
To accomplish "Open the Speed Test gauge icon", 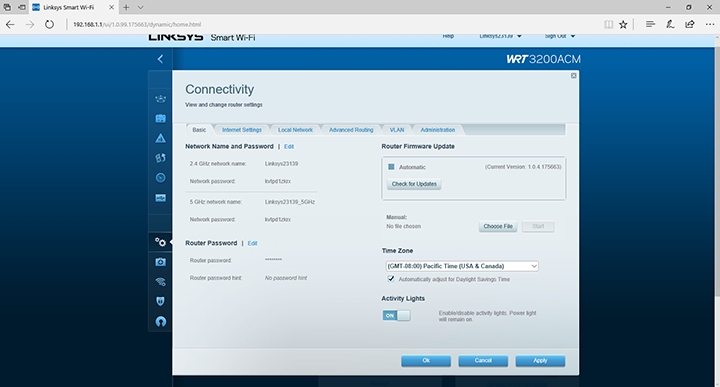I will [x=160, y=178].
